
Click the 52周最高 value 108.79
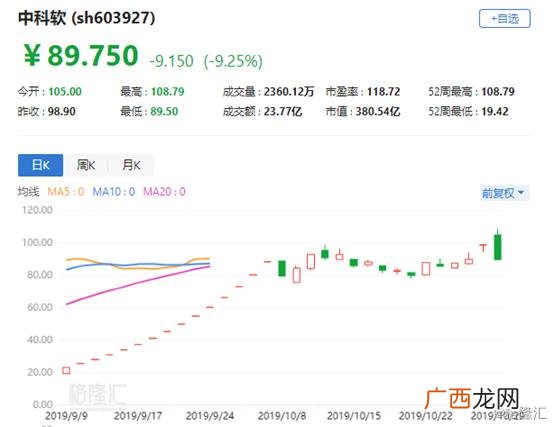(498, 92)
